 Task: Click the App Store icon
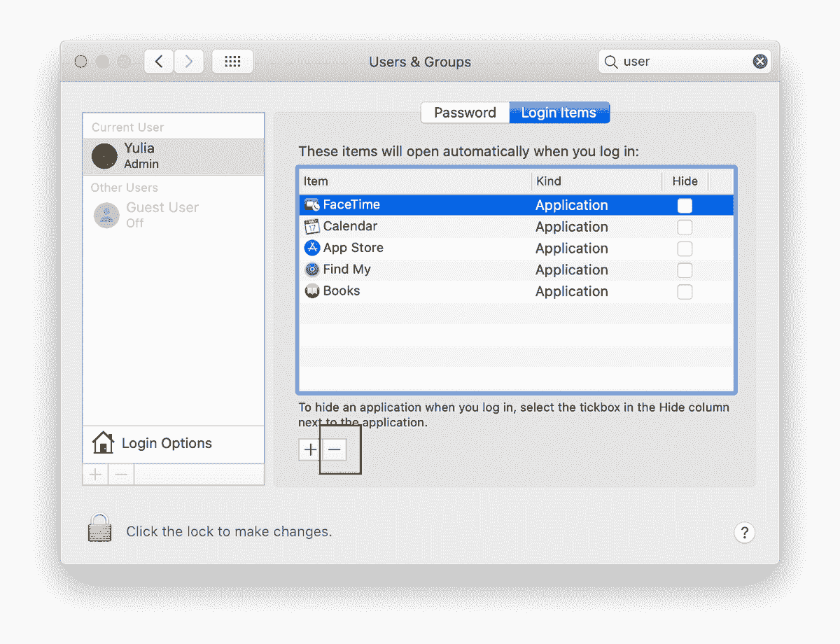pyautogui.click(x=311, y=248)
